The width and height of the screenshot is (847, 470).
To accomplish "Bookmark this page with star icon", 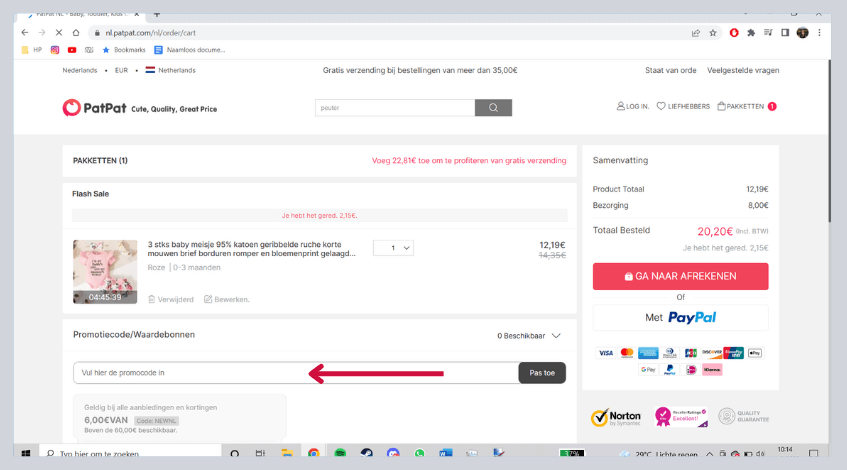I will tap(713, 33).
